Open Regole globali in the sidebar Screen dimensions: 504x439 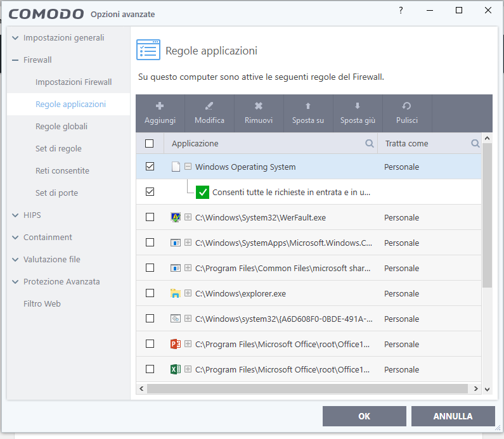coord(61,127)
